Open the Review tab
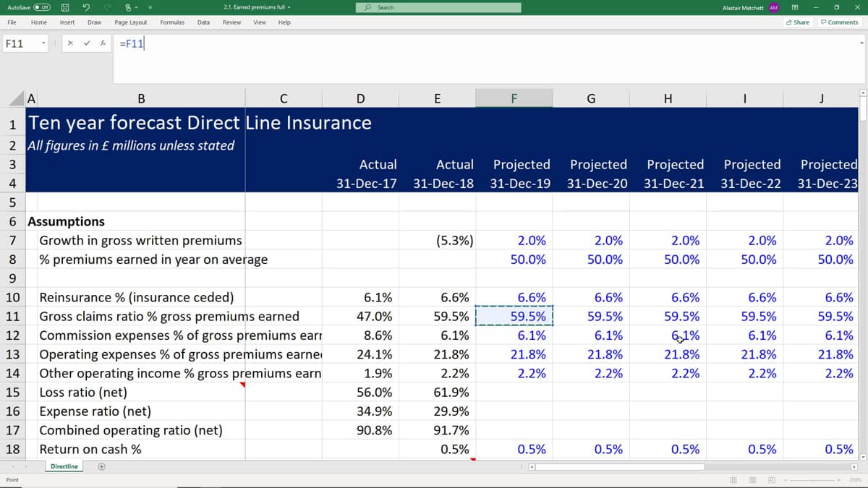 click(x=231, y=22)
